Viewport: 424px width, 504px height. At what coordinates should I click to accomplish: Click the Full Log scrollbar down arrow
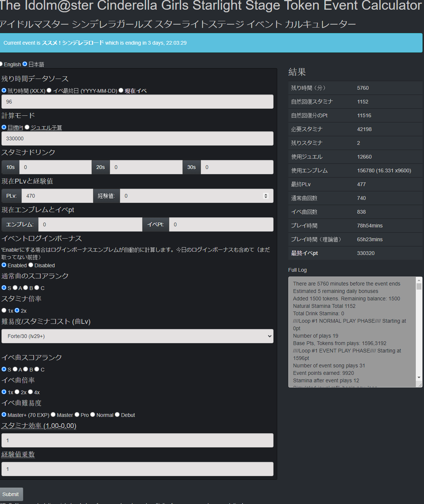click(419, 377)
